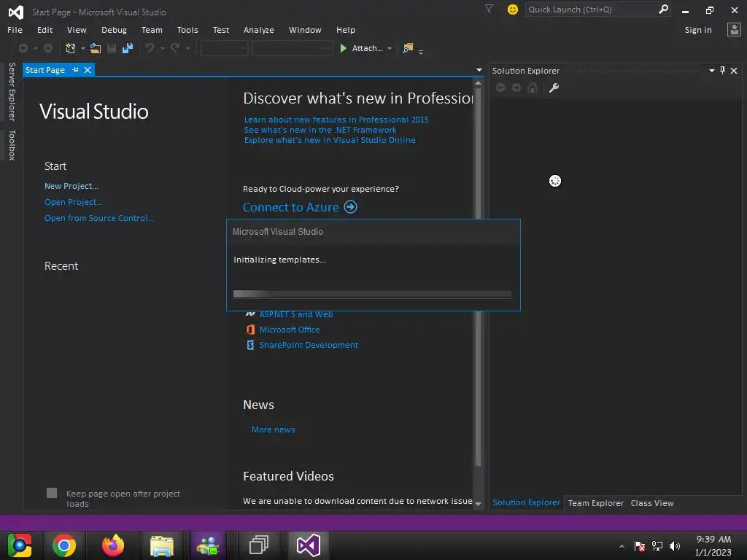Click the Navigate Backward toolbar icon
747x560 pixels.
point(23,48)
